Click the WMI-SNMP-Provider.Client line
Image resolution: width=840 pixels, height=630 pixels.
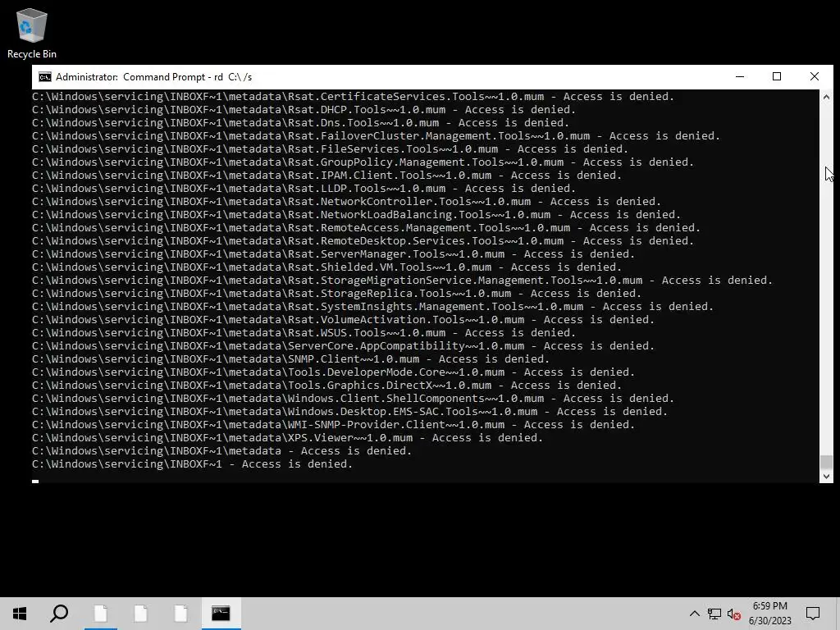coord(333,425)
